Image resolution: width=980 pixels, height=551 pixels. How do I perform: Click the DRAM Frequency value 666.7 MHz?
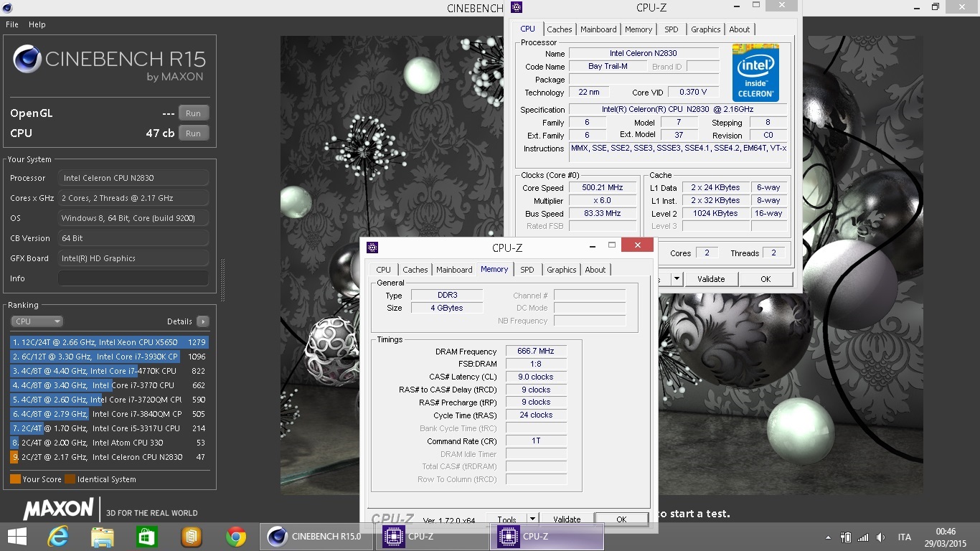tap(536, 352)
